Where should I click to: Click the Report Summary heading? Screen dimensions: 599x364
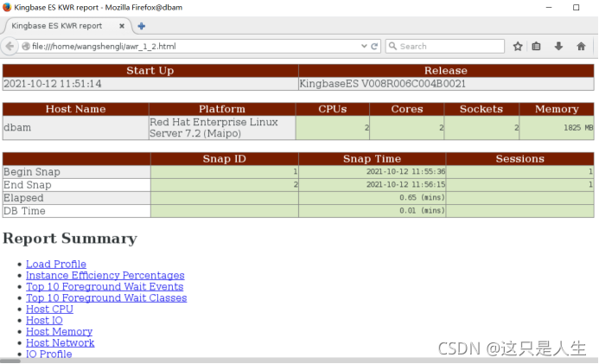click(70, 238)
